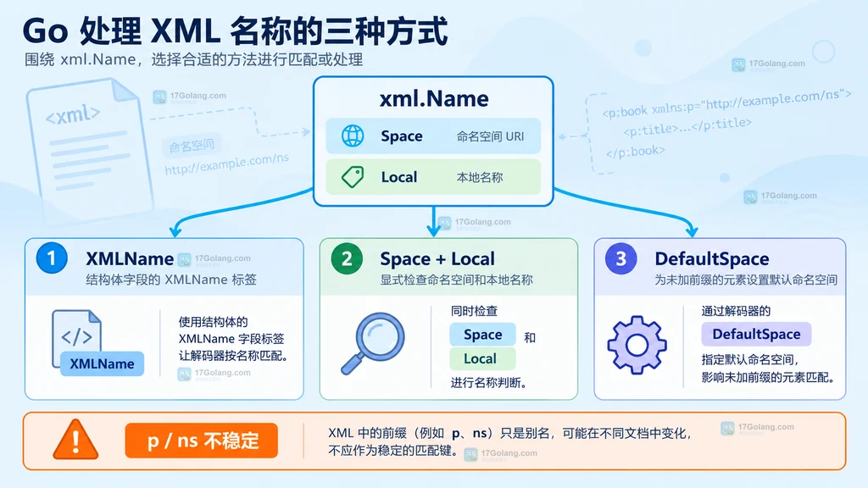This screenshot has height=488, width=868.
Task: Click '不应作为稳定的匹配键。' text
Action: click(394, 451)
